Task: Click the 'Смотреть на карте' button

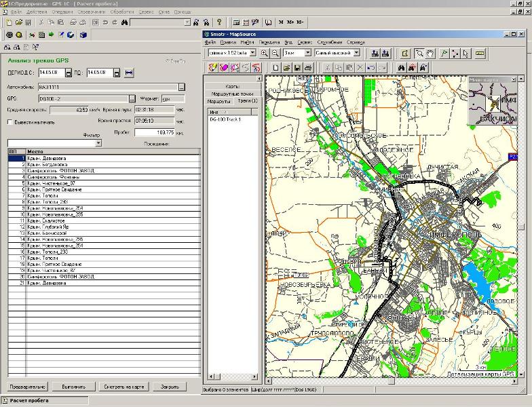Action: 123,387
